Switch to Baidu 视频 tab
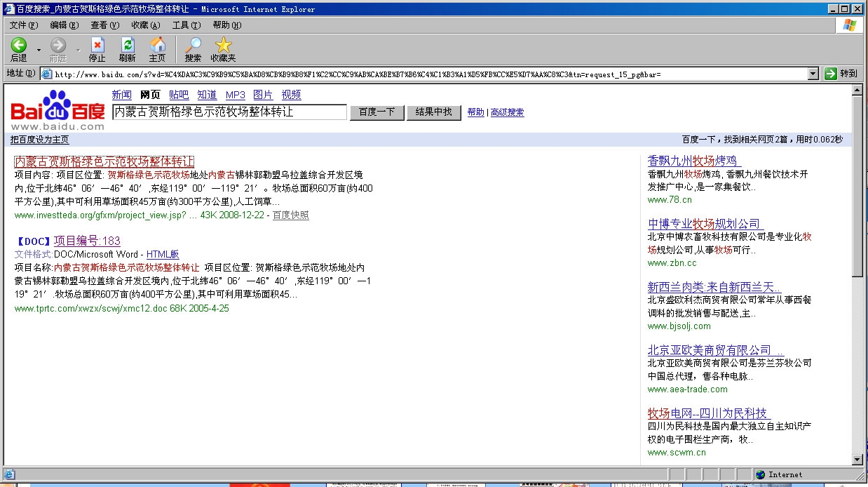The image size is (868, 487). click(291, 95)
